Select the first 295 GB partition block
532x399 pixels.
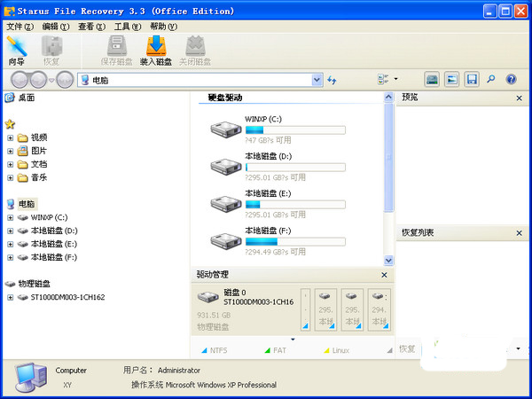[x=325, y=309]
